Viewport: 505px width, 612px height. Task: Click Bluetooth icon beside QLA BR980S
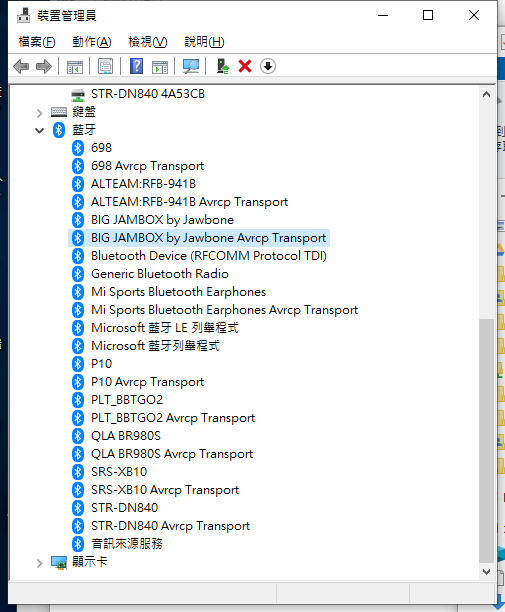tap(78, 436)
